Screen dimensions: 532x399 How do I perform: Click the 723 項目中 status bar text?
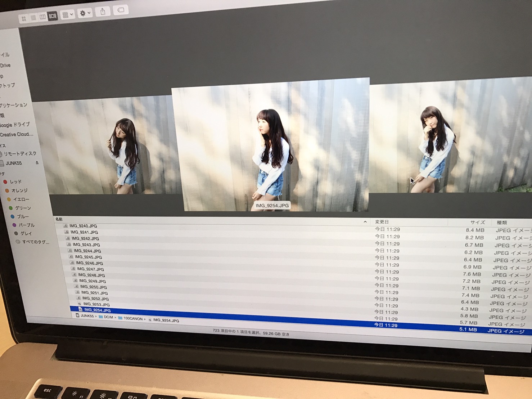pyautogui.click(x=251, y=332)
